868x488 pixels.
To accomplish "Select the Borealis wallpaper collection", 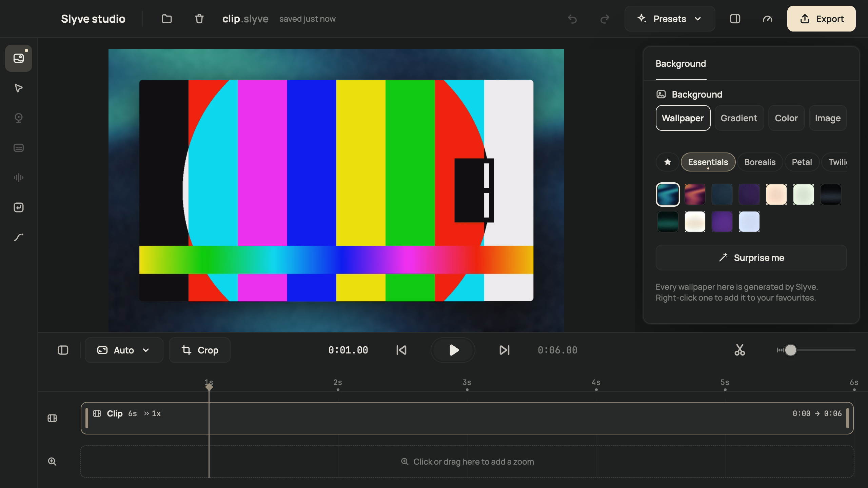I will pos(760,162).
